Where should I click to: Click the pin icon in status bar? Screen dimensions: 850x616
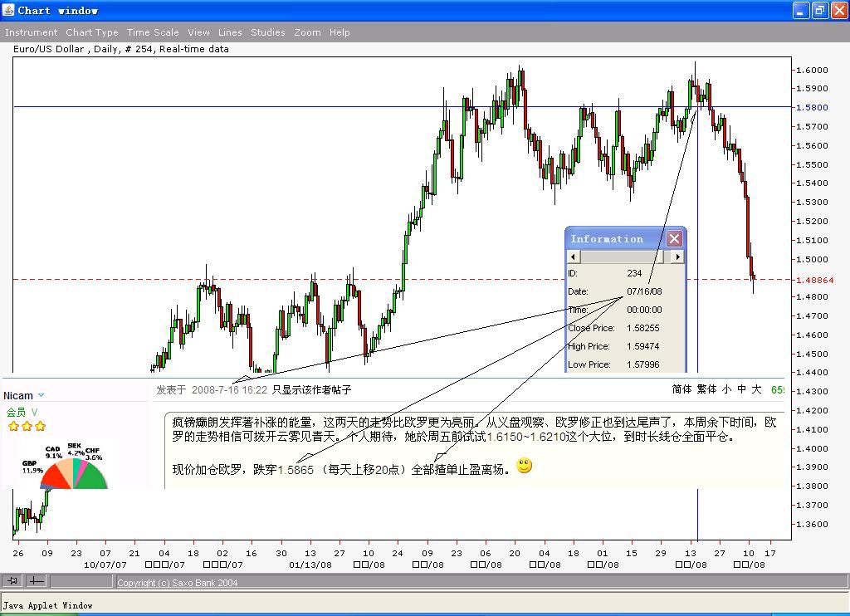tap(12, 581)
